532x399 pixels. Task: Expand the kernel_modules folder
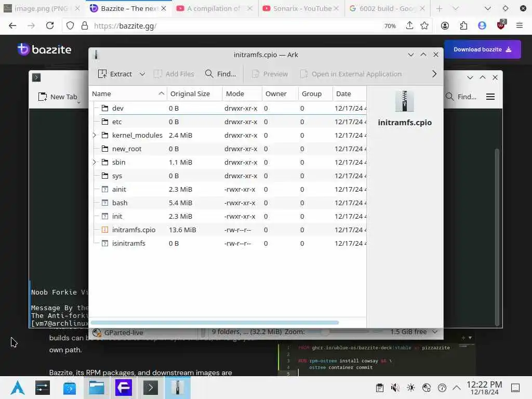pyautogui.click(x=95, y=136)
